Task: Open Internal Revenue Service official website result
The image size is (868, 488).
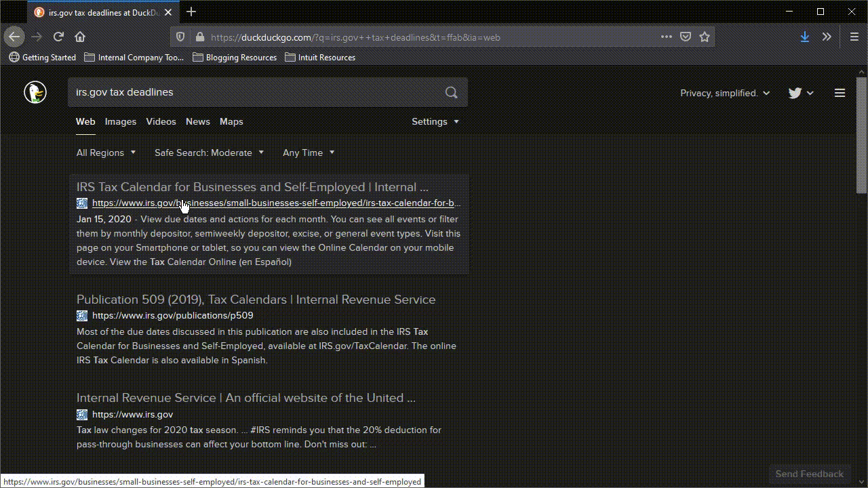Action: pos(245,398)
